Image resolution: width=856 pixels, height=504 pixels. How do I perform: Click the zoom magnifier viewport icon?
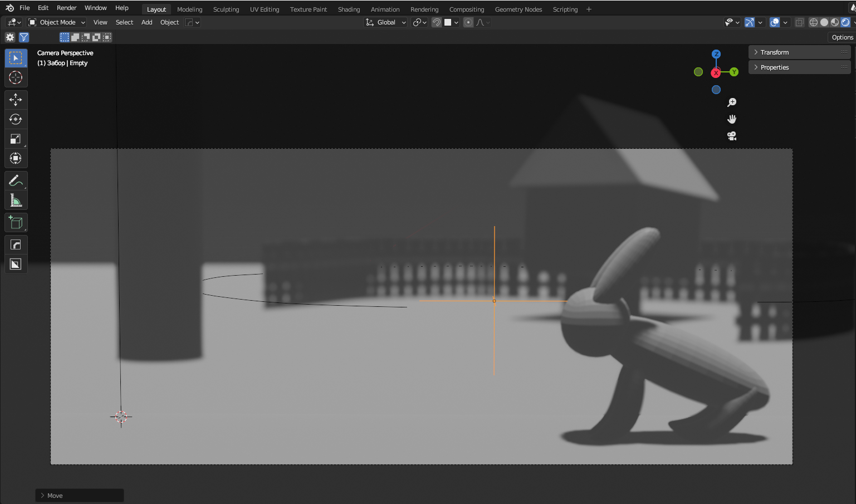click(x=732, y=102)
